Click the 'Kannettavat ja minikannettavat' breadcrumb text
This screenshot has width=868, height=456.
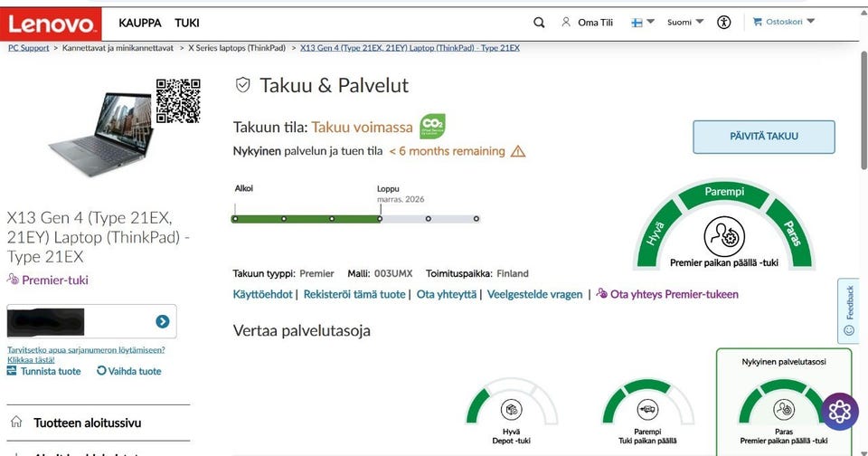(x=118, y=48)
